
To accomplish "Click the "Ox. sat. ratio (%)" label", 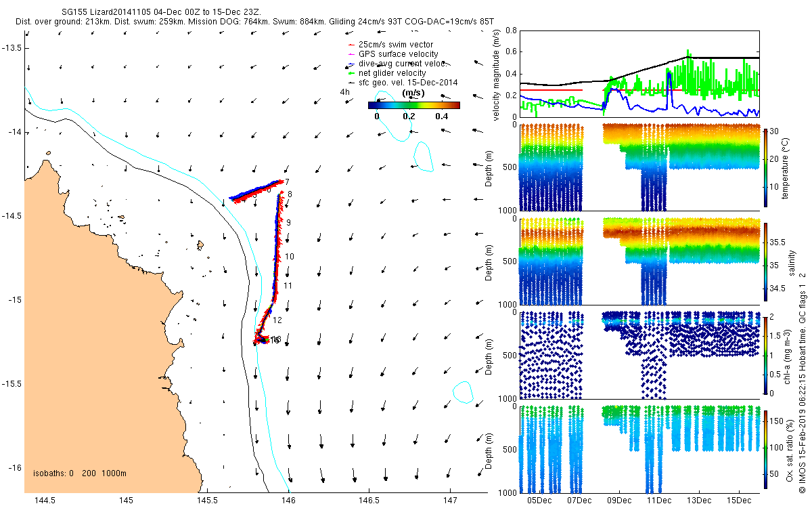I will point(790,450).
